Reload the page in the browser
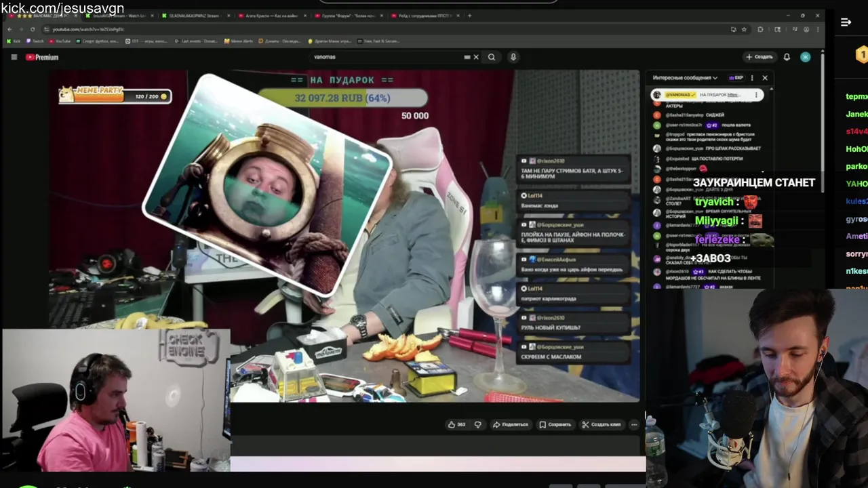Screen dimensions: 868x488 click(x=33, y=29)
